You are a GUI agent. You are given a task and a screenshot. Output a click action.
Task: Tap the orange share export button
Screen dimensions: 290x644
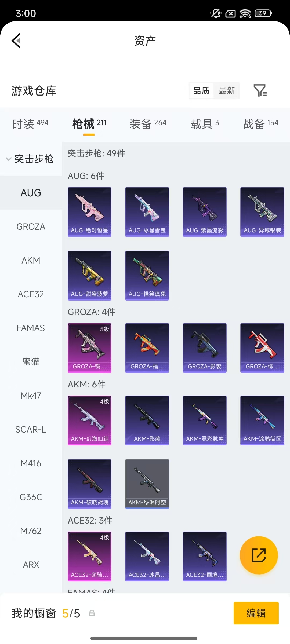pos(259,555)
